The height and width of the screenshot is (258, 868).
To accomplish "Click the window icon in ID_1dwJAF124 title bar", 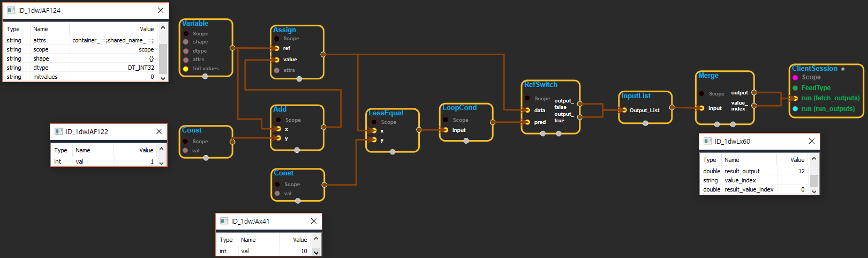I will click(11, 10).
